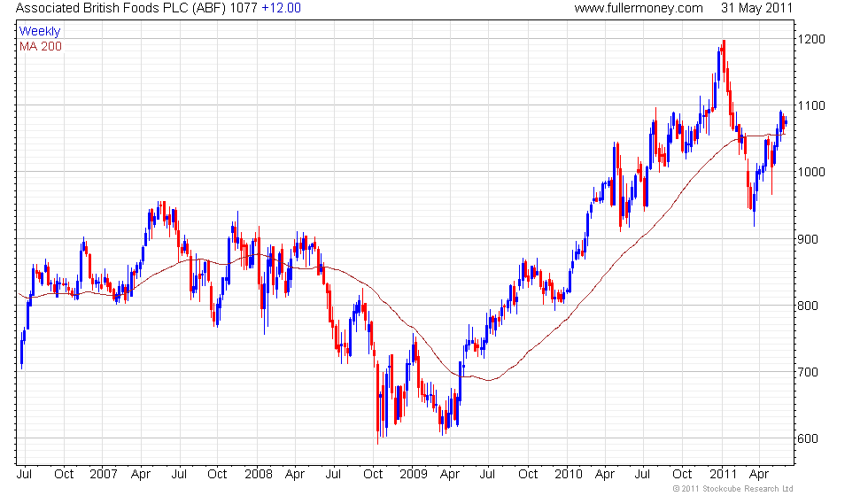The width and height of the screenshot is (868, 496).
Task: Click the 1100 price axis label
Action: [x=811, y=105]
